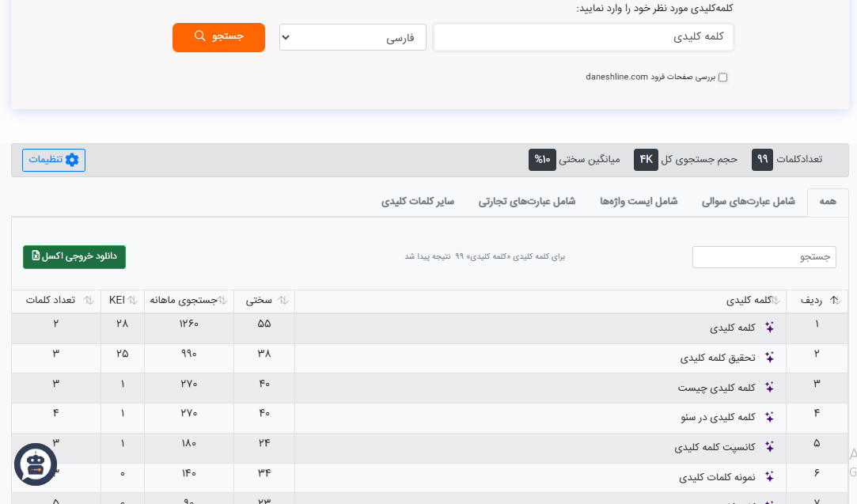Screen dimensions: 857x504
Task: Click sparkle icon beside 'کلمه کلیدی' row 1
Action: click(768, 328)
